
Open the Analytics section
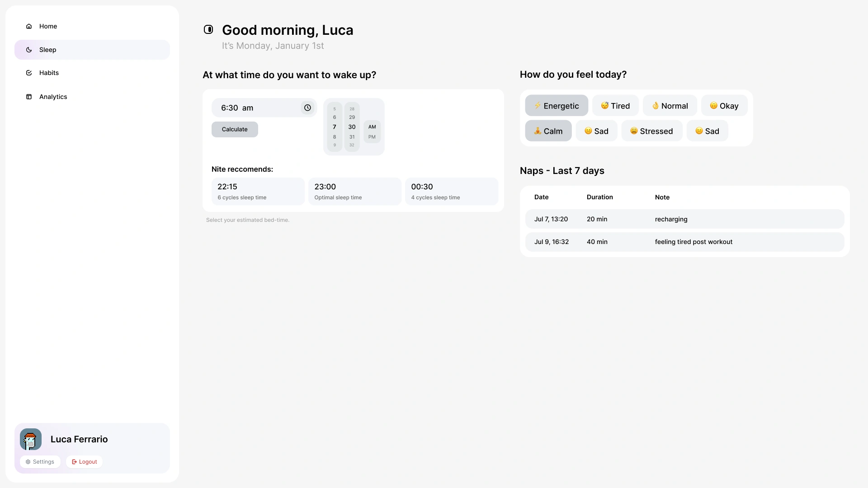coord(53,97)
